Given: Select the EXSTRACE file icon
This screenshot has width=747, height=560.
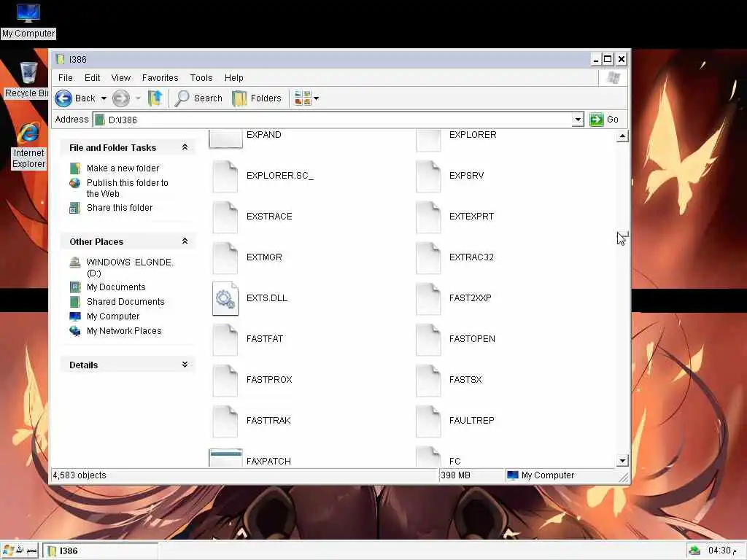Looking at the screenshot, I should [x=225, y=217].
